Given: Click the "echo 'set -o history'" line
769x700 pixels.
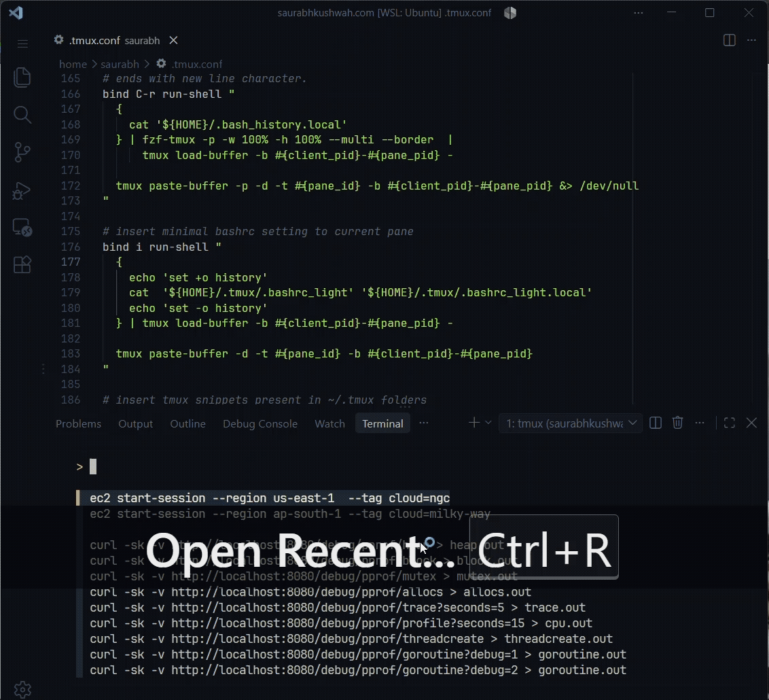Looking at the screenshot, I should (198, 308).
